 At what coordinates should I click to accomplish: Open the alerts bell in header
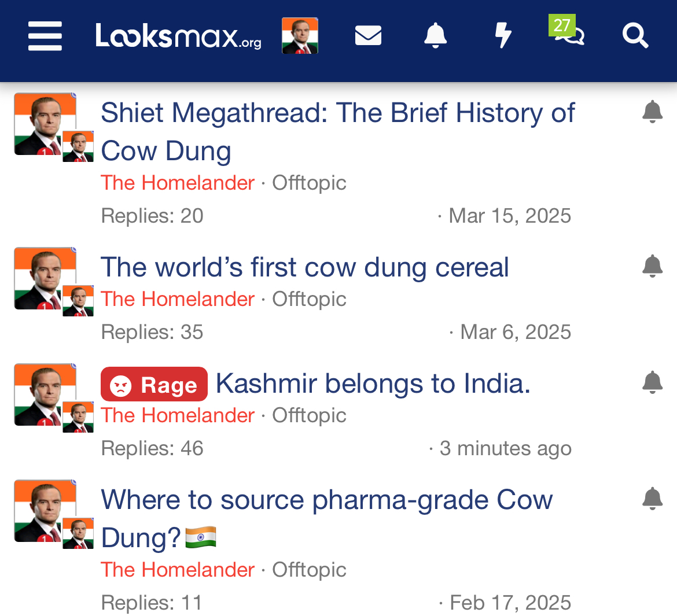[435, 35]
